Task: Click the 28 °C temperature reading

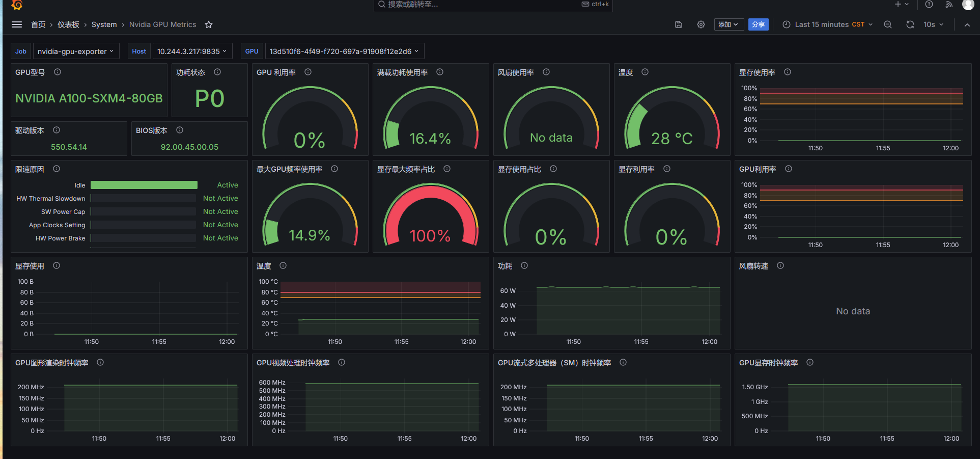Action: pos(672,139)
